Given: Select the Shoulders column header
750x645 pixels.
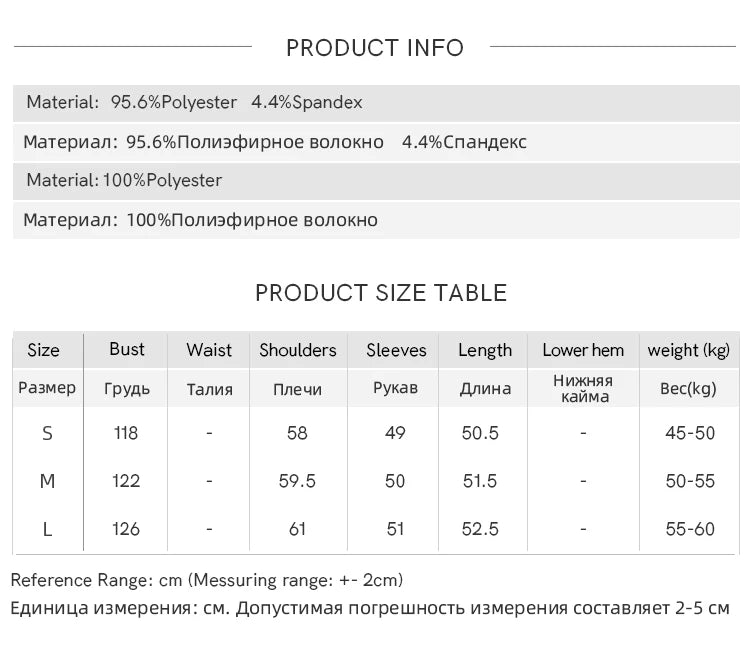Looking at the screenshot, I should [x=298, y=350].
